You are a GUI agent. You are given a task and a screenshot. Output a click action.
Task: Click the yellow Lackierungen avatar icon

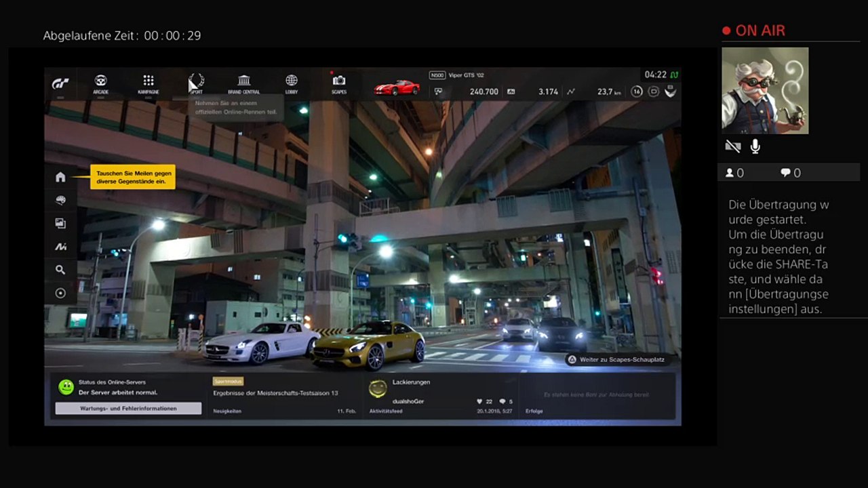378,388
